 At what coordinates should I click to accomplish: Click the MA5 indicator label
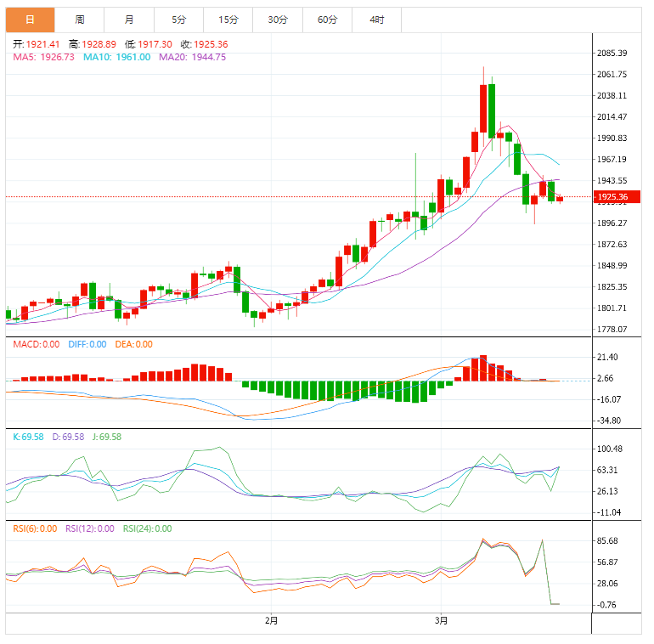point(43,57)
